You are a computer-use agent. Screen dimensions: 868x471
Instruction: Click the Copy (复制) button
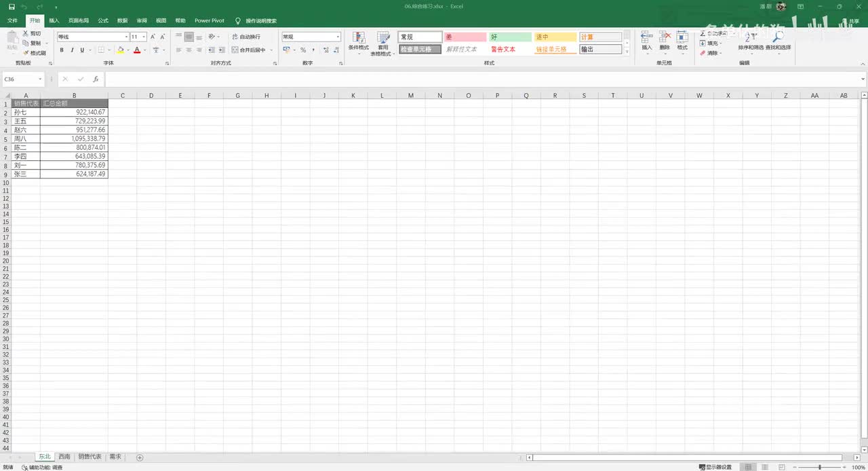tap(32, 43)
